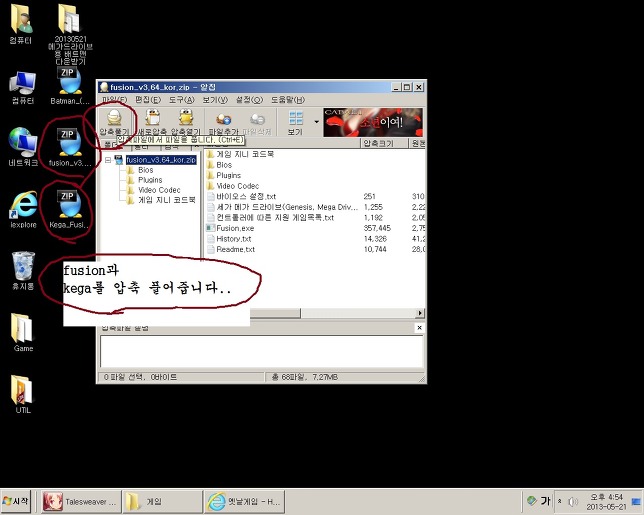Select Plugins folder in file list
The width and height of the screenshot is (644, 515).
(228, 175)
